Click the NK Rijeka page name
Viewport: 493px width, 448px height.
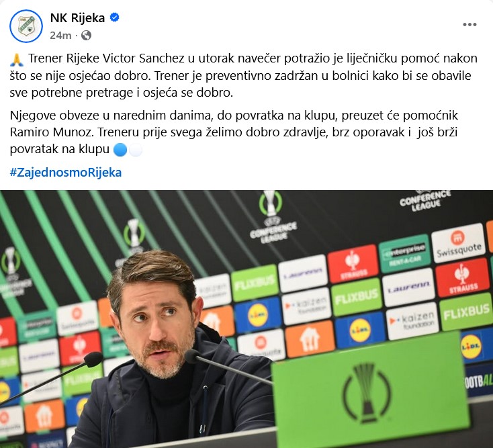point(77,18)
